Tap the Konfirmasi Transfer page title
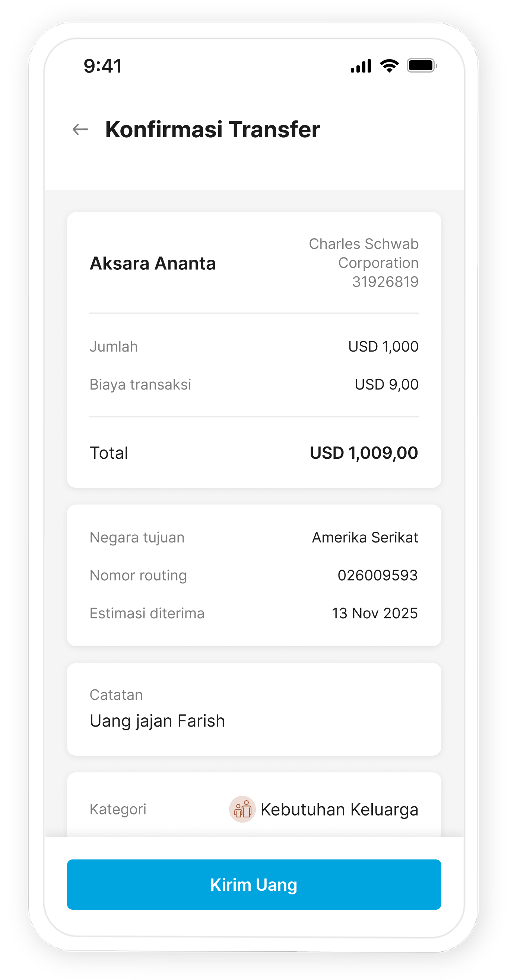This screenshot has width=514, height=980. (x=212, y=129)
